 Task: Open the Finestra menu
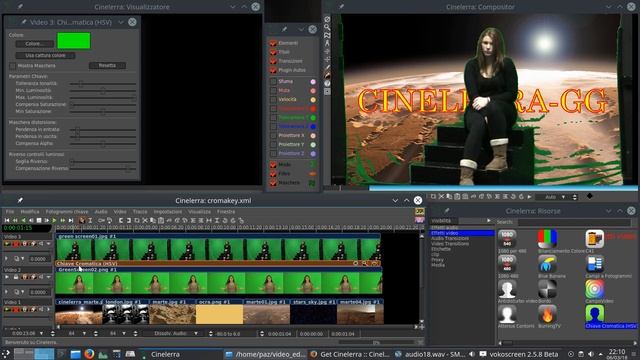pos(226,212)
